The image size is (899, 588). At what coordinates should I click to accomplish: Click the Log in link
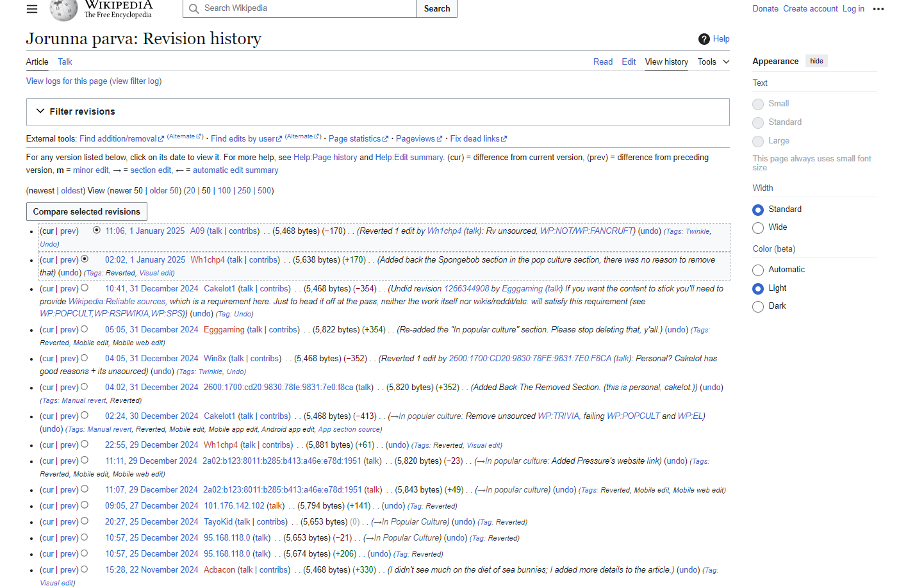click(x=854, y=8)
